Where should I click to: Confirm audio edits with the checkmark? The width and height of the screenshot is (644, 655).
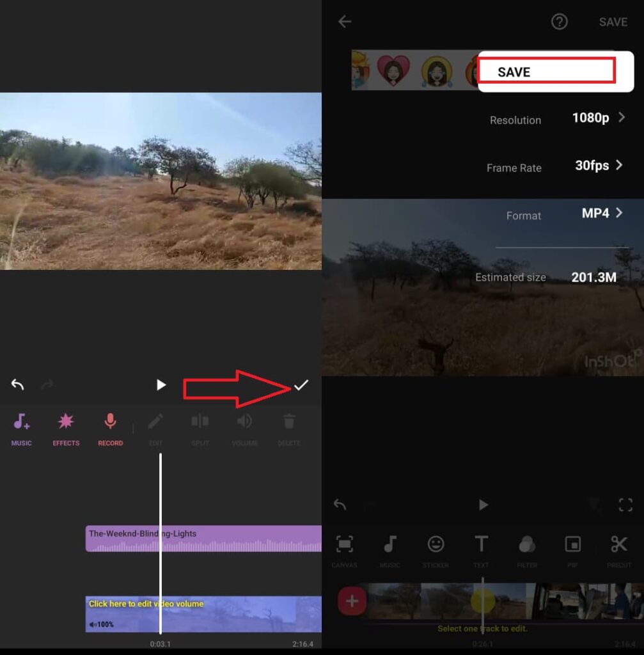[x=301, y=385]
